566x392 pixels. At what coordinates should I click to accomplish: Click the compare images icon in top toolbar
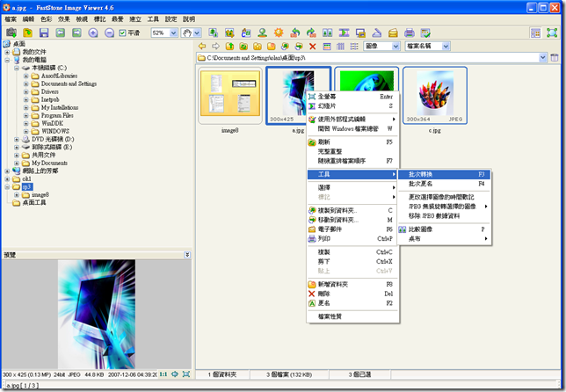coord(328,33)
